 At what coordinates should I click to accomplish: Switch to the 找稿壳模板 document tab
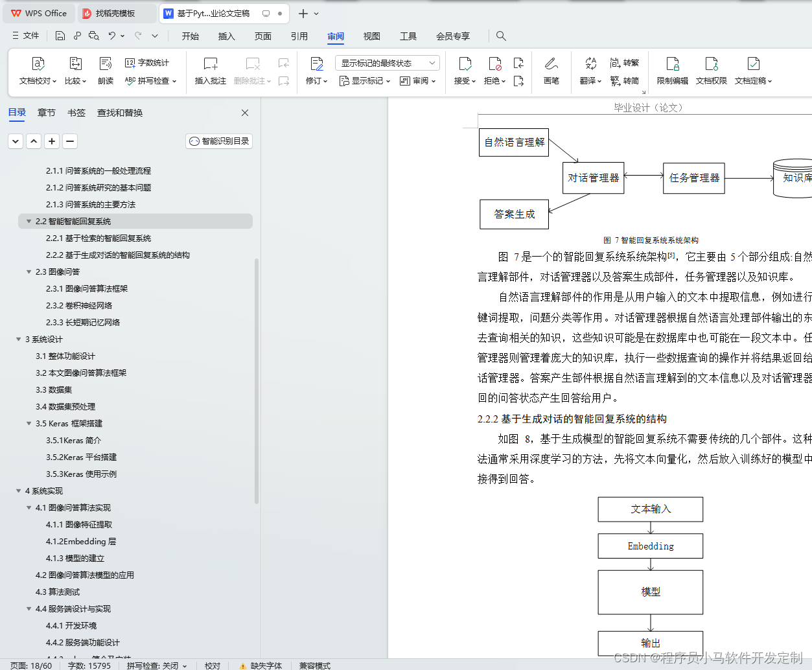tap(117, 13)
